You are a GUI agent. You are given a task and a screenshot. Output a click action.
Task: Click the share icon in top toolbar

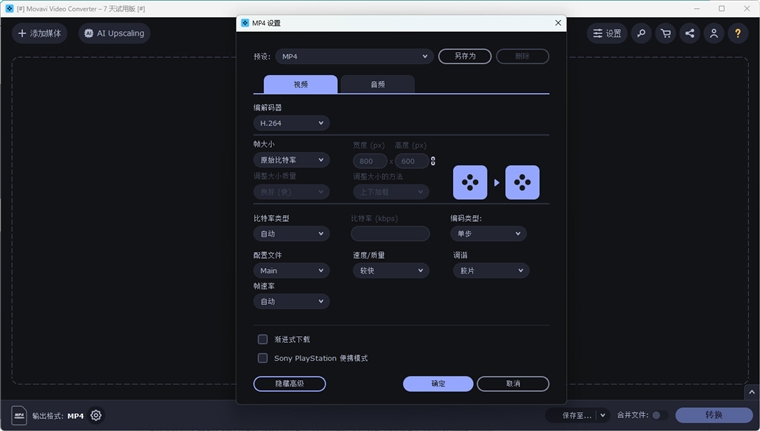pyautogui.click(x=690, y=33)
